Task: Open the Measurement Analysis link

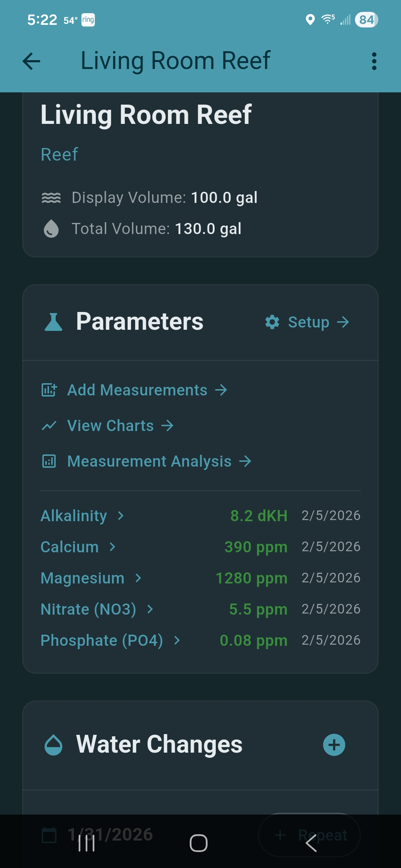Action: 149,461
